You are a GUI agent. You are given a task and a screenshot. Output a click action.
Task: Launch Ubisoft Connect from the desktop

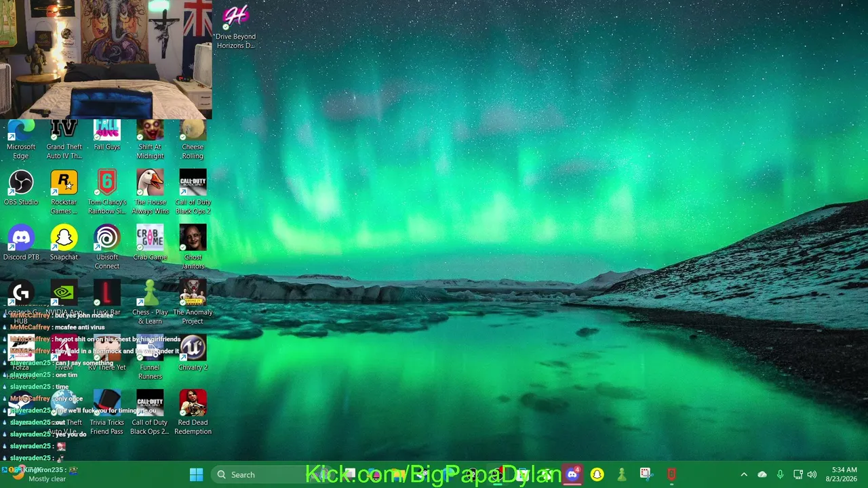tap(106, 247)
